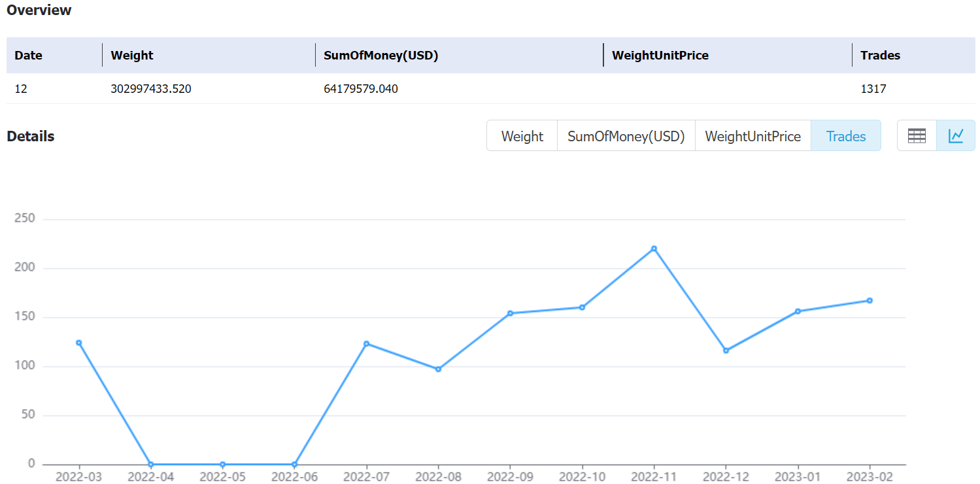Image resolution: width=980 pixels, height=484 pixels.
Task: Click the 2022-11 peak data point
Action: [x=654, y=249]
